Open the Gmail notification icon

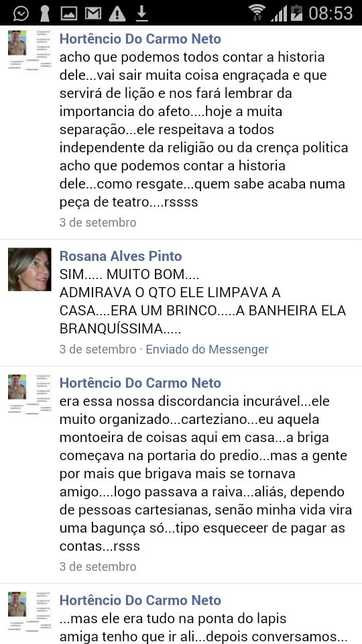click(93, 13)
